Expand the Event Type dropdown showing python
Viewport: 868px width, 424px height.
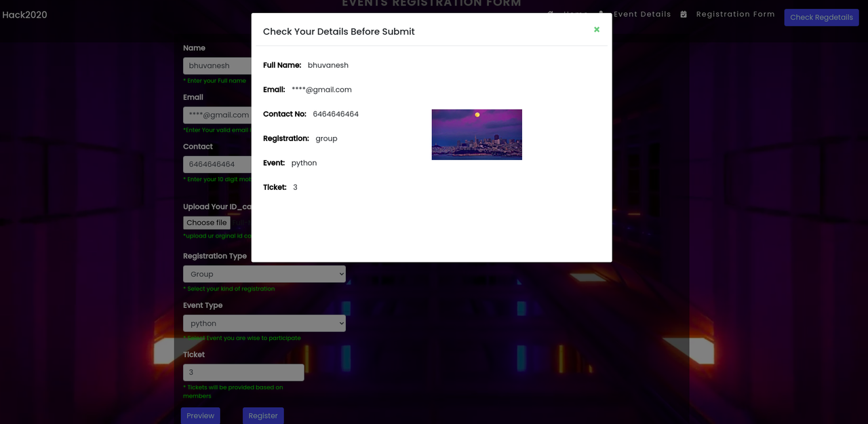264,324
